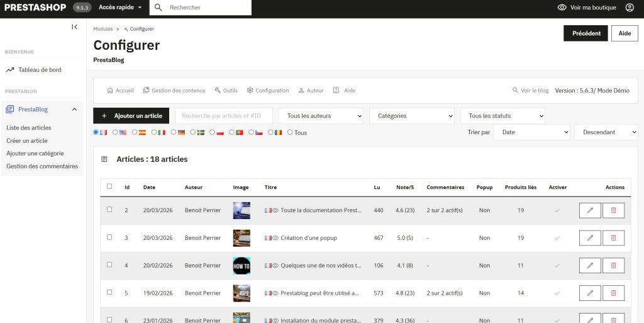
Task: Focus the Recherche par articles field
Action: tap(224, 116)
